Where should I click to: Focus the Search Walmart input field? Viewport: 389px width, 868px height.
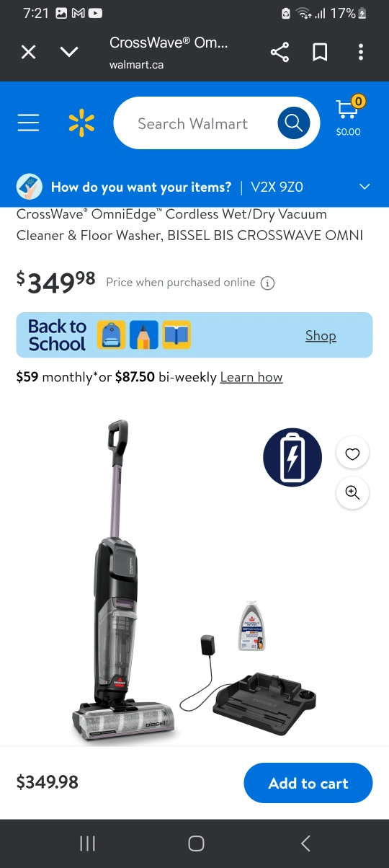click(x=193, y=123)
